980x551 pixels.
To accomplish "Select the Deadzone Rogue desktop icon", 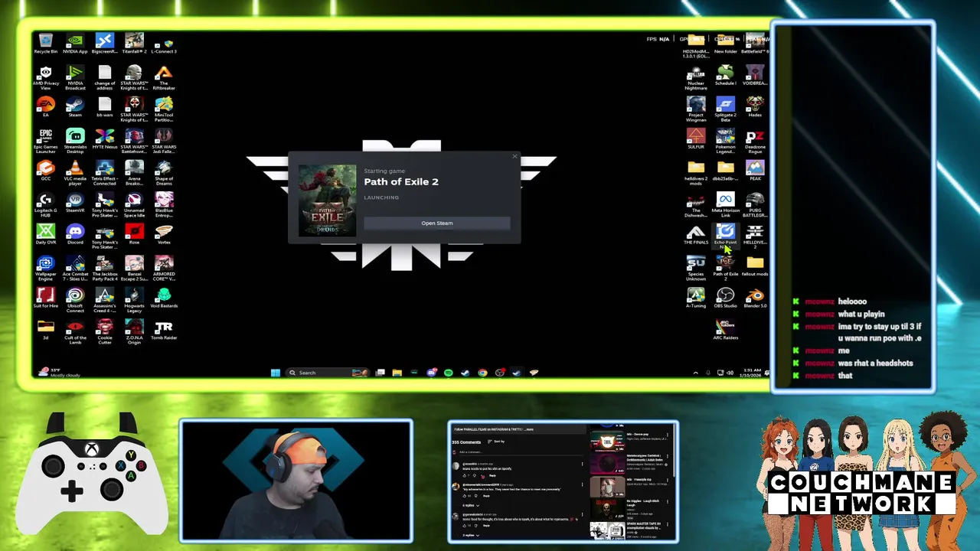I will coord(755,142).
